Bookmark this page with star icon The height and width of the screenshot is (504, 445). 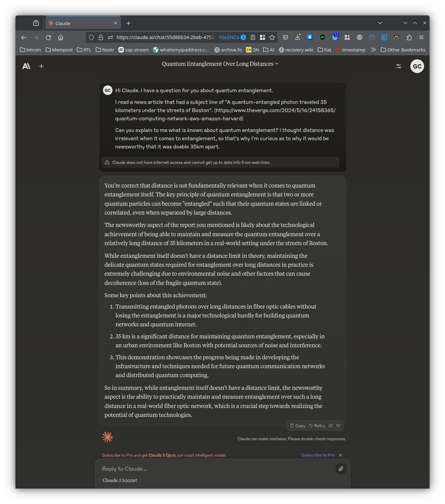point(272,37)
